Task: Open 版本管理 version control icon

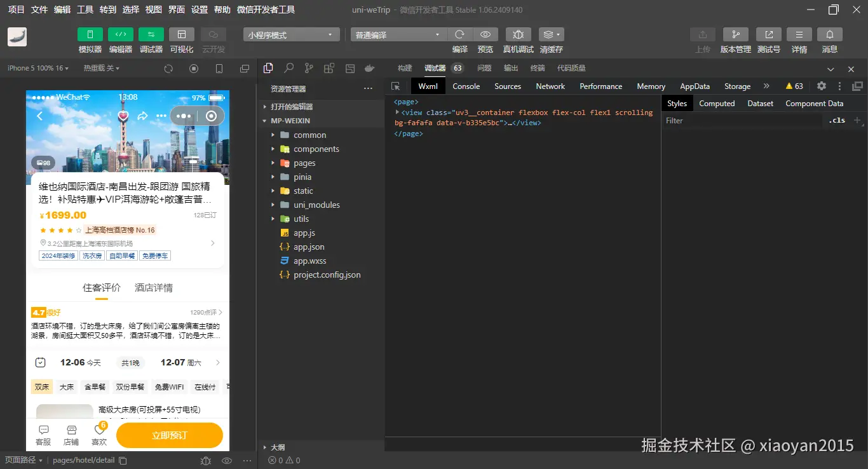Action: 736,34
